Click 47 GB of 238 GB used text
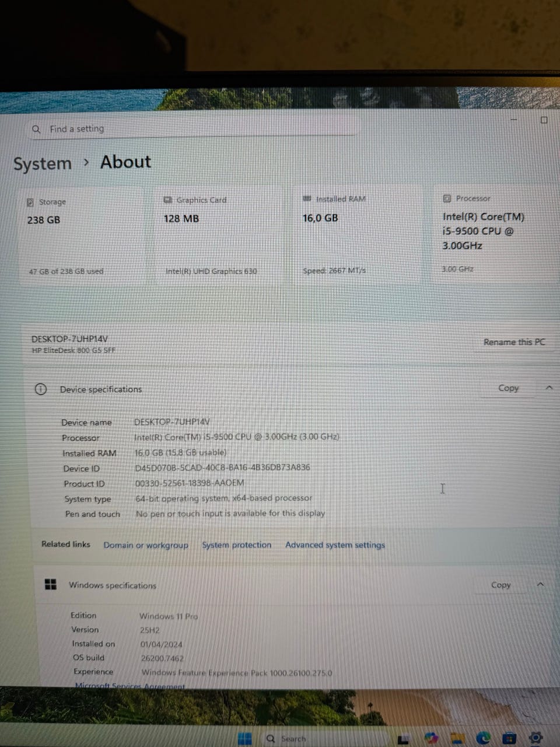The image size is (560, 747). pyautogui.click(x=66, y=271)
